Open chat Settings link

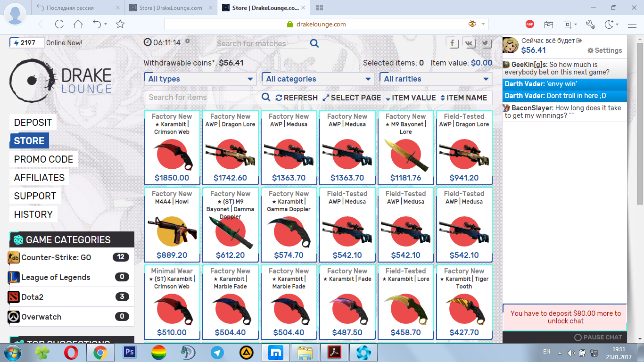[x=605, y=50]
